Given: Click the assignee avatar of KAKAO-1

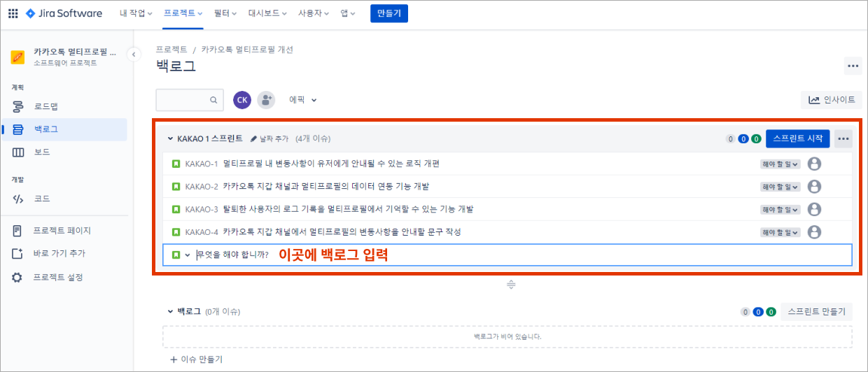Looking at the screenshot, I should (814, 164).
